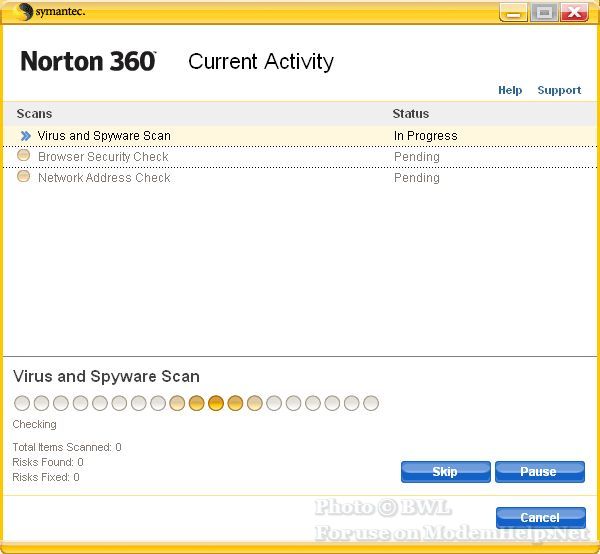Skip the current virus scan
Screen dimensions: 600x554
(446, 472)
